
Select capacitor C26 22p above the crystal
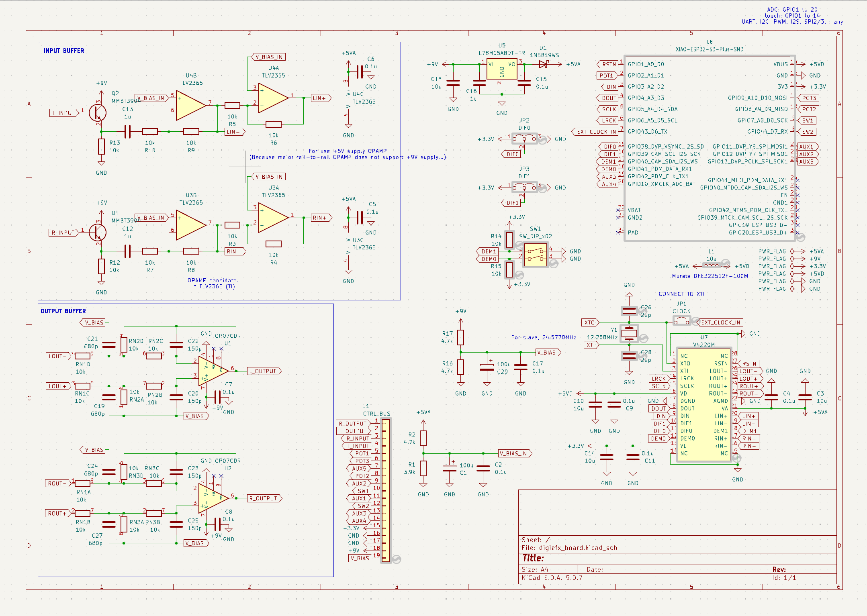(x=629, y=310)
